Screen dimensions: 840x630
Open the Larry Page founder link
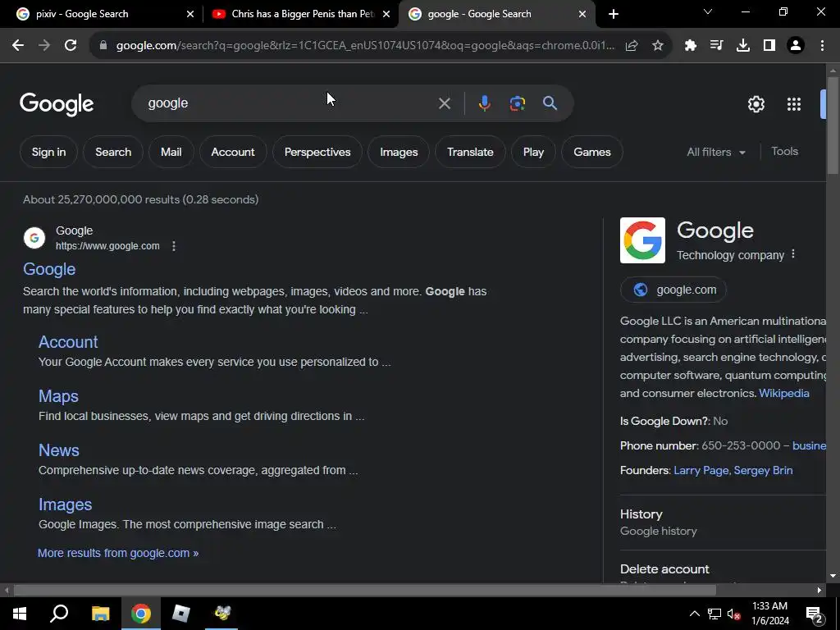click(x=701, y=470)
